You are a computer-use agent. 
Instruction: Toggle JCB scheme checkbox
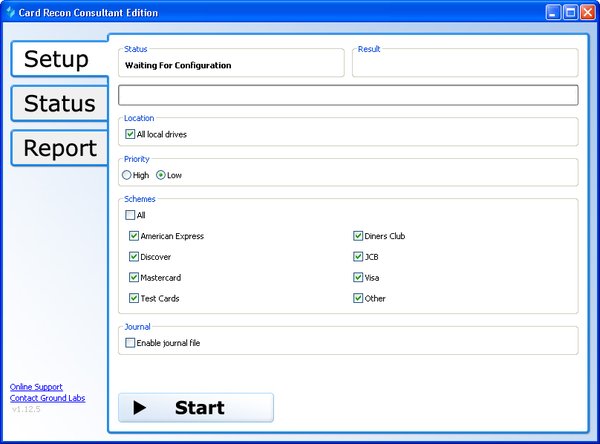[358, 256]
